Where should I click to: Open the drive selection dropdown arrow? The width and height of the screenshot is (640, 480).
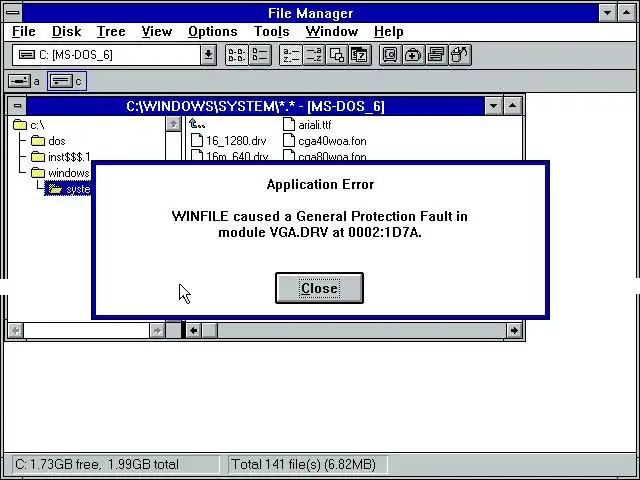[x=208, y=55]
